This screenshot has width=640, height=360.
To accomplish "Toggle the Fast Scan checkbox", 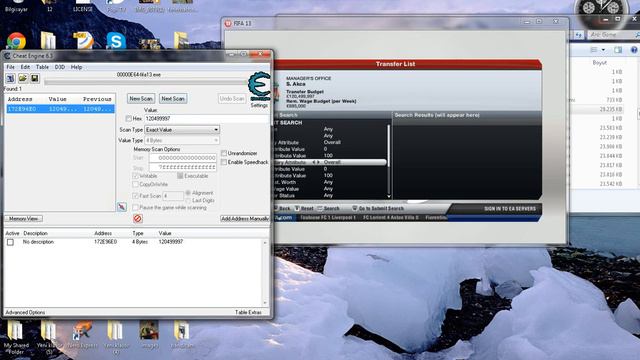I will coord(136,196).
